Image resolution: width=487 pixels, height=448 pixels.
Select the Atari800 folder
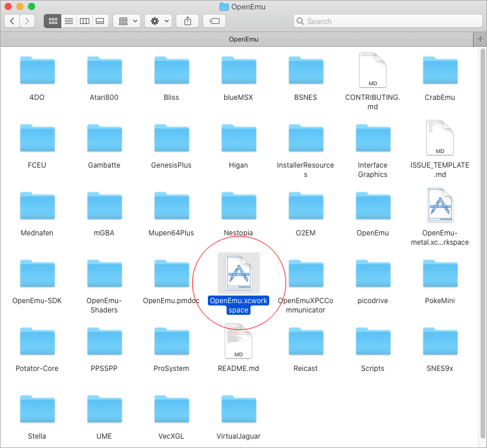(105, 70)
